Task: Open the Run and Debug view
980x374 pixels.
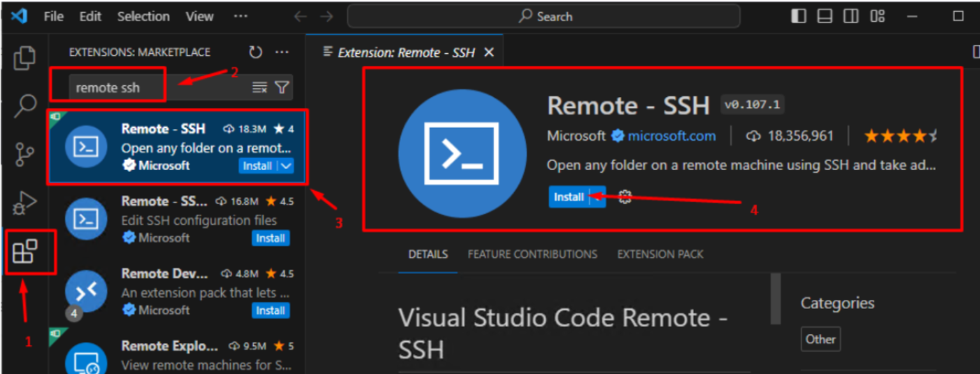Action: (25, 203)
